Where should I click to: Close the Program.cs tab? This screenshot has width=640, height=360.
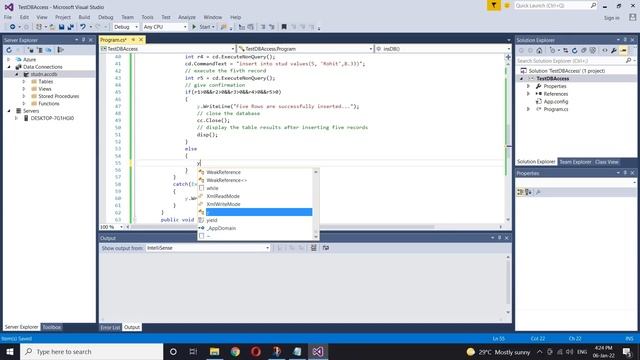point(141,40)
